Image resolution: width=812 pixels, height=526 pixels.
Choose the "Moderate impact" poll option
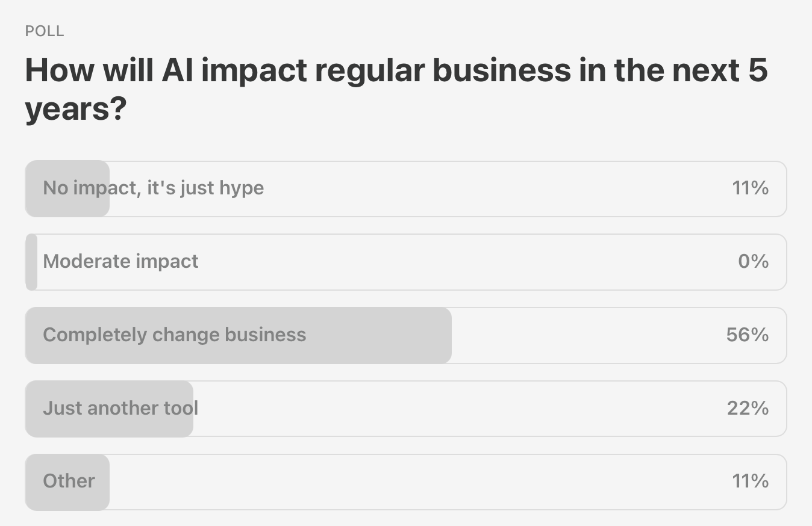pos(405,262)
